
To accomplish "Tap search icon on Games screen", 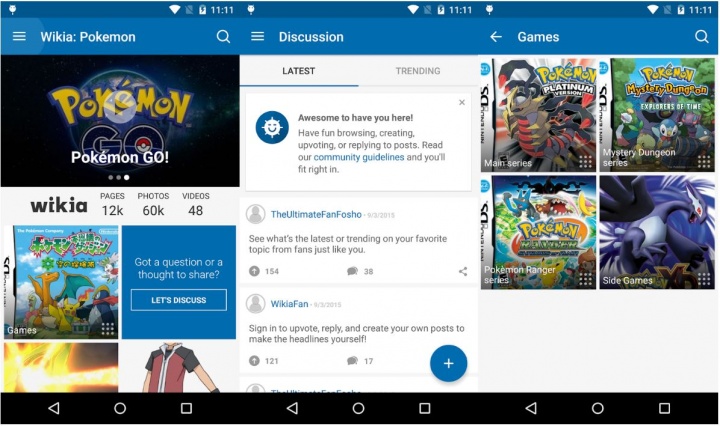I will tap(702, 36).
